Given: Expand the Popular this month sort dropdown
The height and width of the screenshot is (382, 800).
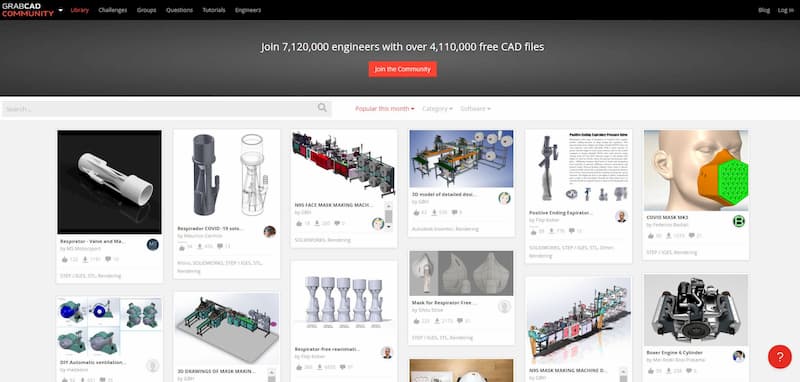Looking at the screenshot, I should pos(385,109).
